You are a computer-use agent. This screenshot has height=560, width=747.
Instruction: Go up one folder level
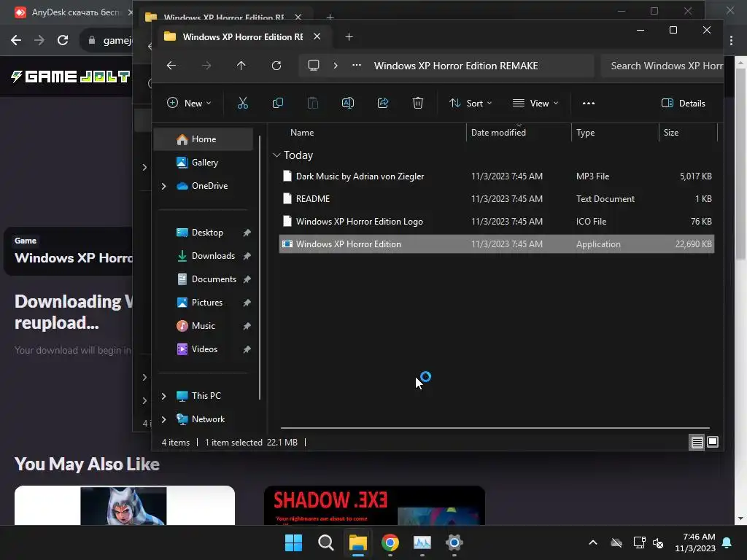[x=241, y=66]
